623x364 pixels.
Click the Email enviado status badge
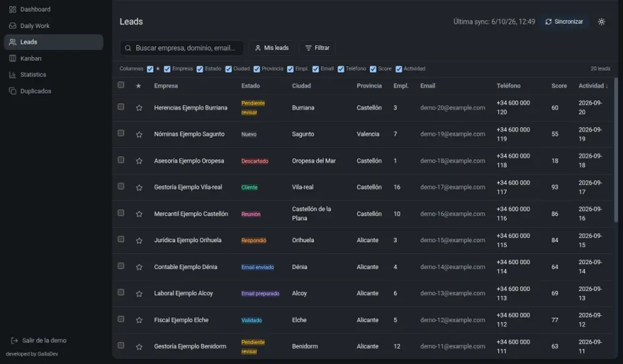[x=258, y=267]
